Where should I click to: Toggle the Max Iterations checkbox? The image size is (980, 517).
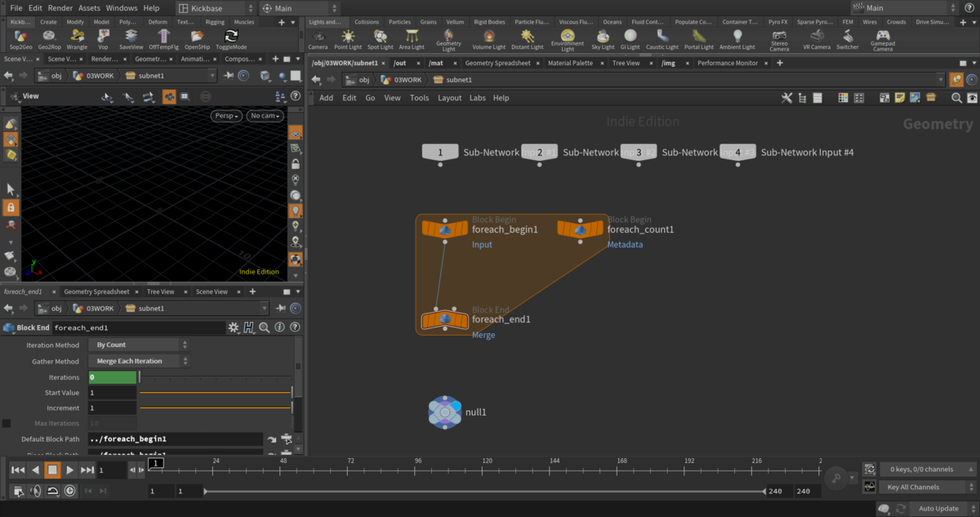click(7, 423)
